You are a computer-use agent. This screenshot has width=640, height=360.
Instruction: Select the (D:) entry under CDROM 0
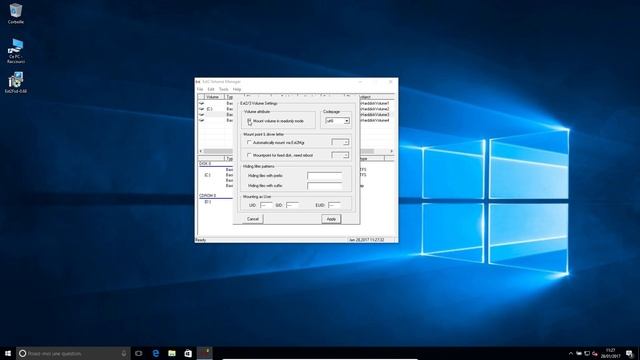208,202
